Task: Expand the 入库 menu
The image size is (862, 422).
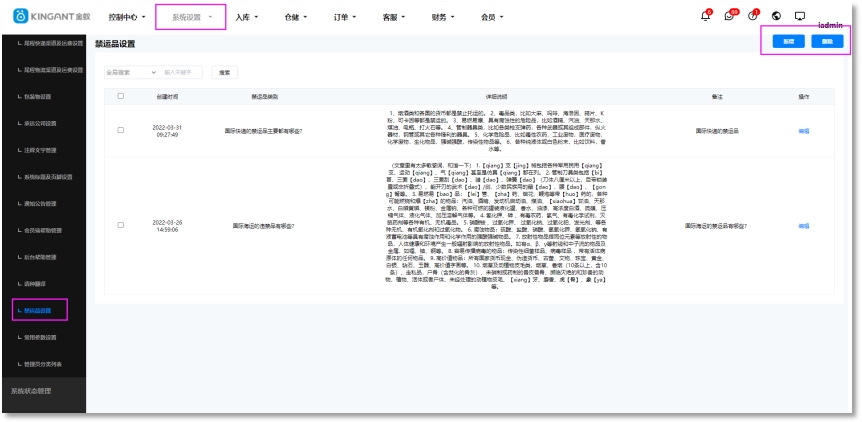Action: 247,17
